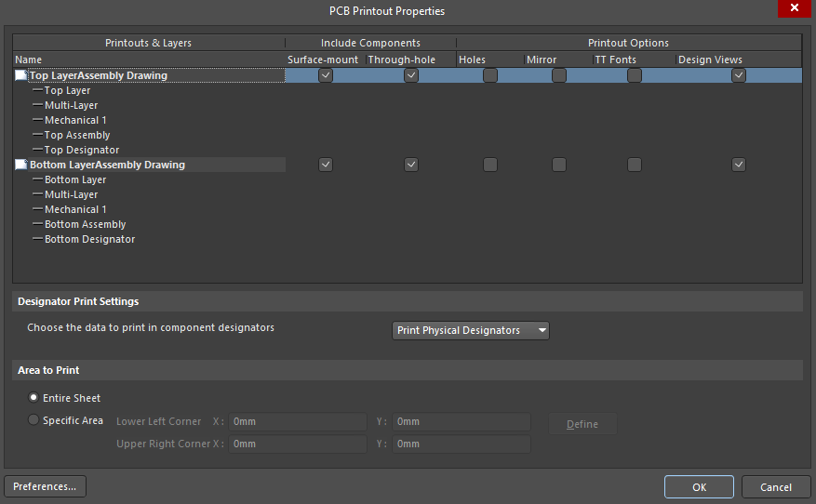Click the Lower Left Corner X field
The width and height of the screenshot is (816, 504).
(297, 422)
